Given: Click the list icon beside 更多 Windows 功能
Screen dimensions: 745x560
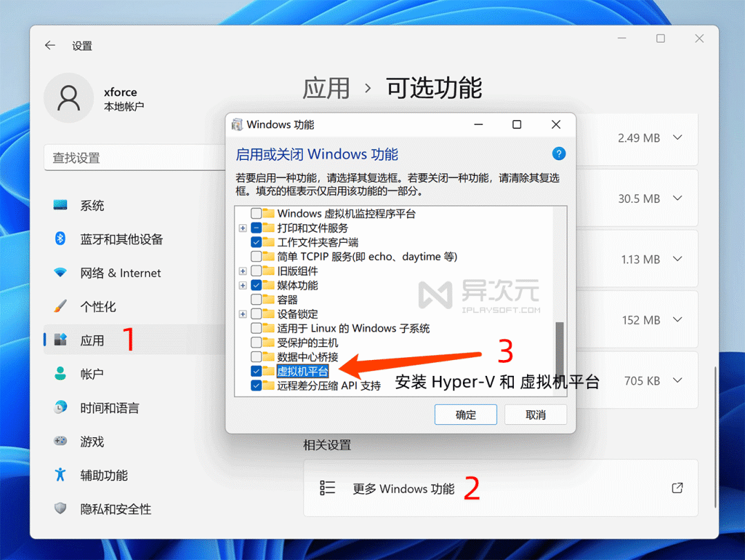Looking at the screenshot, I should [x=328, y=488].
